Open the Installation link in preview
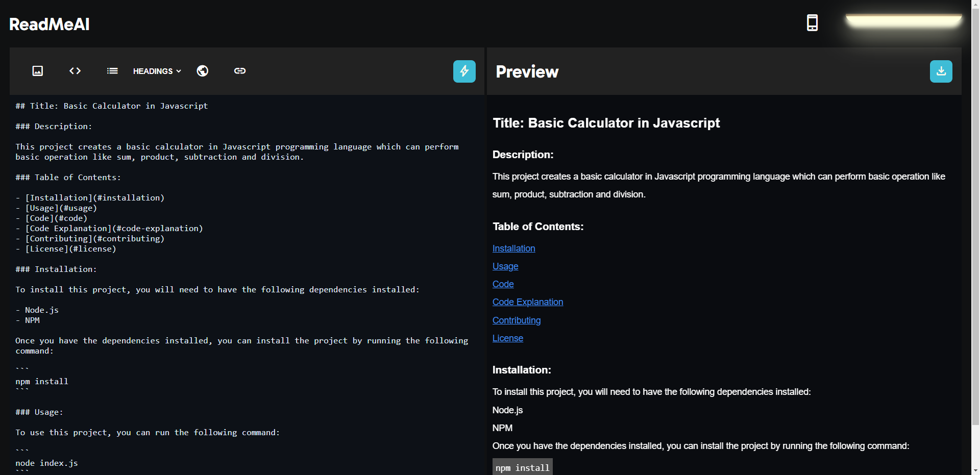 point(513,248)
